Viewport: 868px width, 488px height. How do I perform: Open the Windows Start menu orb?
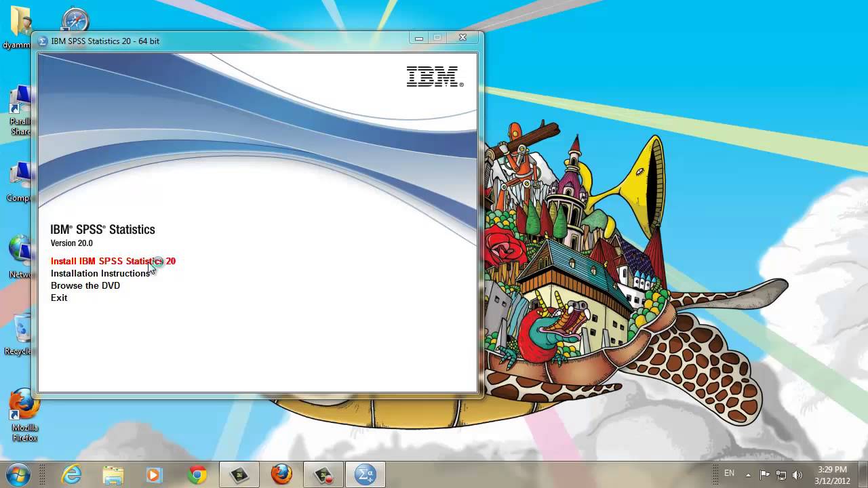point(18,474)
